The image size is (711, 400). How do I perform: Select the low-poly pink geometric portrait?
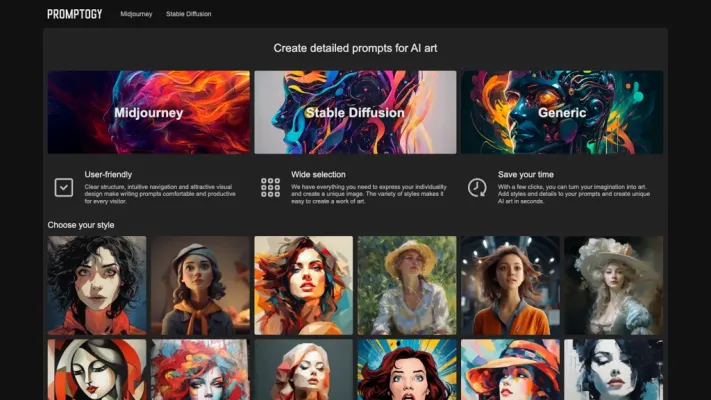[x=303, y=370]
